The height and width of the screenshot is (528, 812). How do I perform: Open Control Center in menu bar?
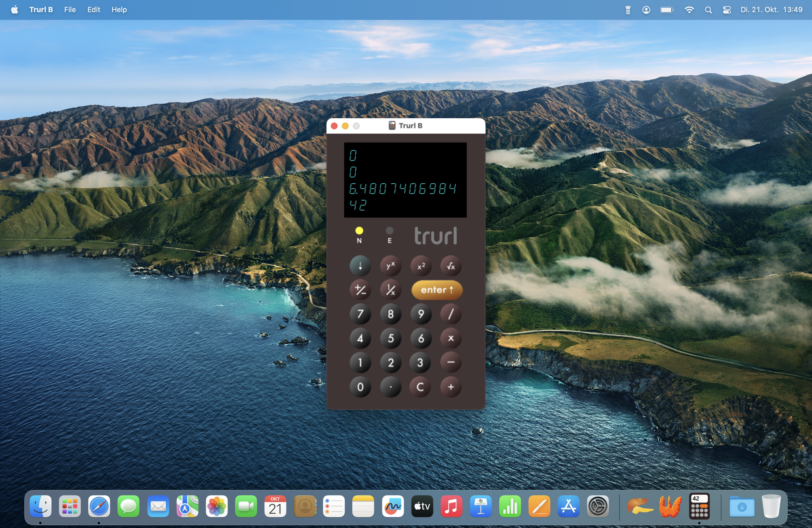(x=726, y=10)
